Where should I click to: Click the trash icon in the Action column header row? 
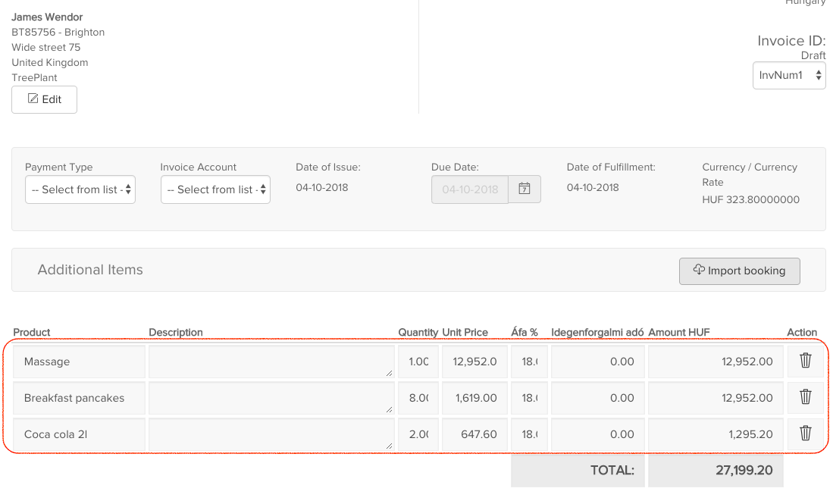tap(805, 361)
